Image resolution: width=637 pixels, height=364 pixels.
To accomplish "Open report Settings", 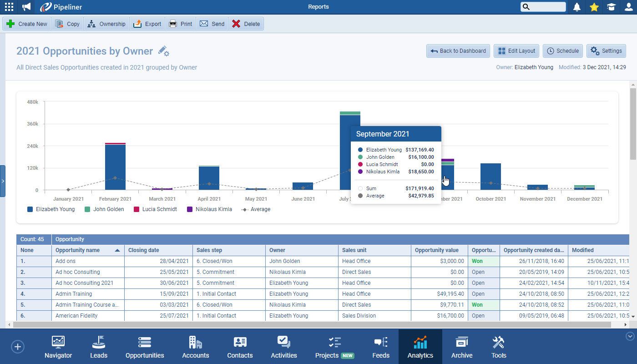I will coord(606,51).
